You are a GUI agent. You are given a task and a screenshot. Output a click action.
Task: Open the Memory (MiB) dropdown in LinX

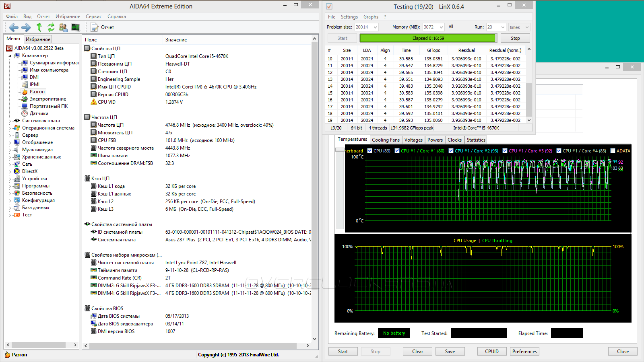coord(441,27)
